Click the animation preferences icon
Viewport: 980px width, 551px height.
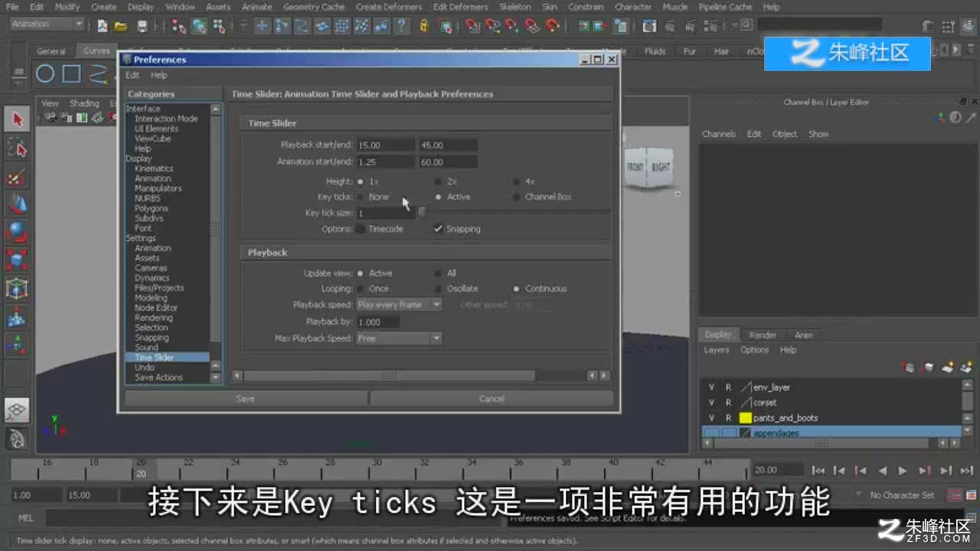click(971, 495)
